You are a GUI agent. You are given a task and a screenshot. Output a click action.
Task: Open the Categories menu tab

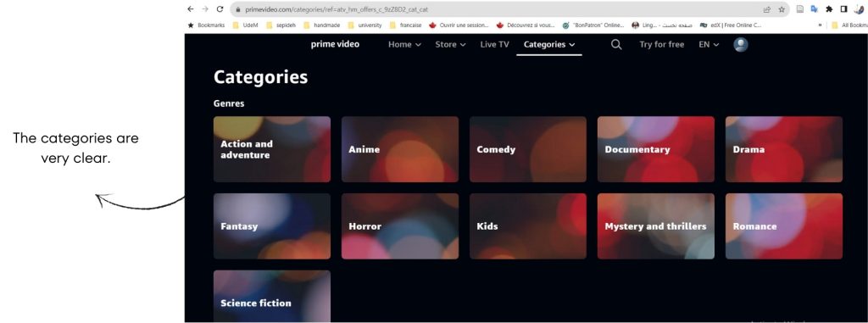click(549, 44)
